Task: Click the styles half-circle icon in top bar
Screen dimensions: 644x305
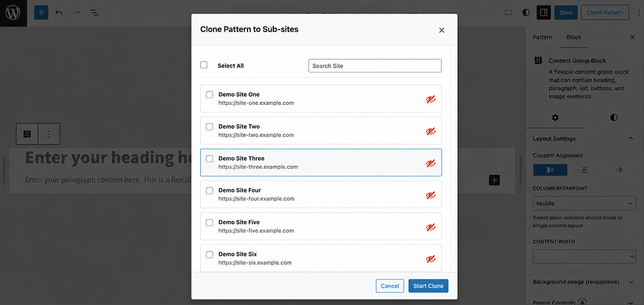Action: pos(526,13)
